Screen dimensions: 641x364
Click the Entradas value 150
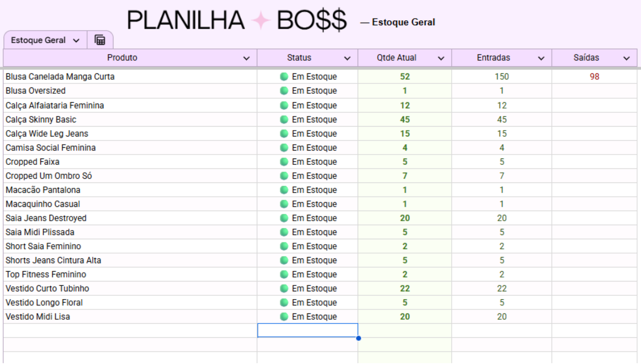click(501, 77)
